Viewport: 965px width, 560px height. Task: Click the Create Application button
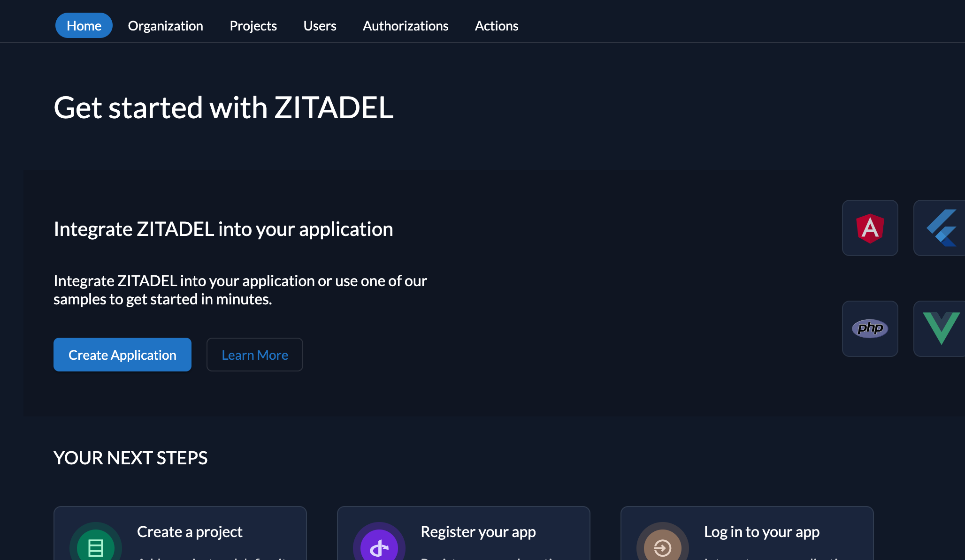[x=122, y=355]
